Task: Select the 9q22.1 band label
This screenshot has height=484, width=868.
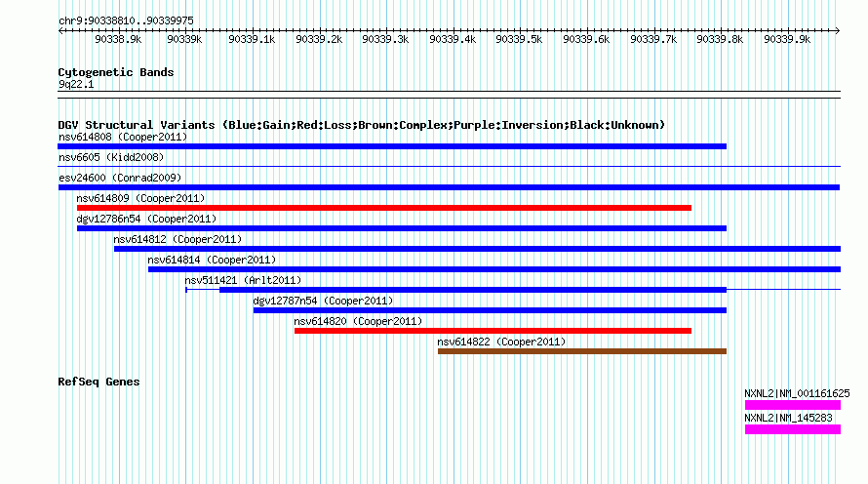Action: [x=76, y=84]
